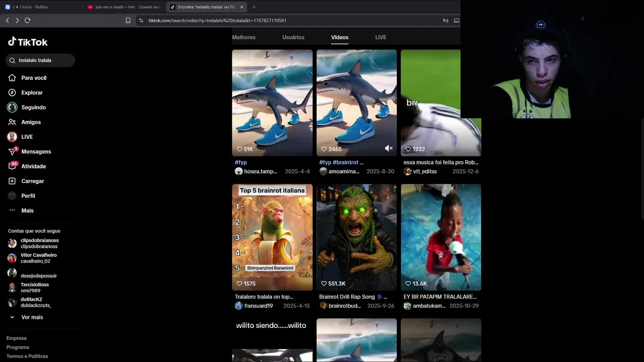Open the Programa footer link
This screenshot has height=362, width=644.
pyautogui.click(x=18, y=347)
